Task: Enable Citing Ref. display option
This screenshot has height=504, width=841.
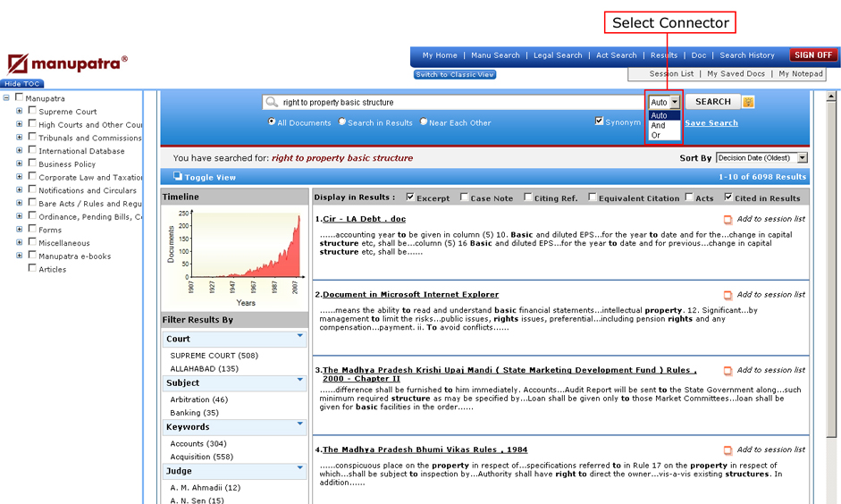Action: pos(528,197)
